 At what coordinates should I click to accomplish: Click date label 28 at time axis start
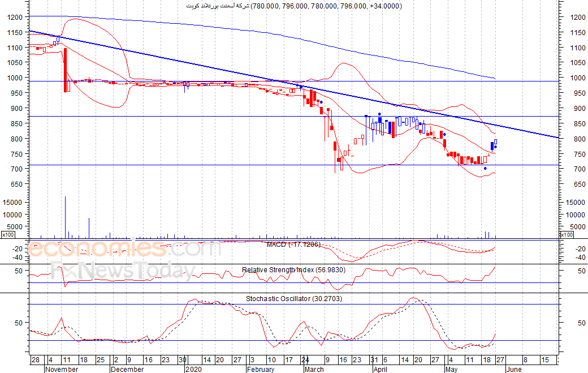click(x=35, y=360)
